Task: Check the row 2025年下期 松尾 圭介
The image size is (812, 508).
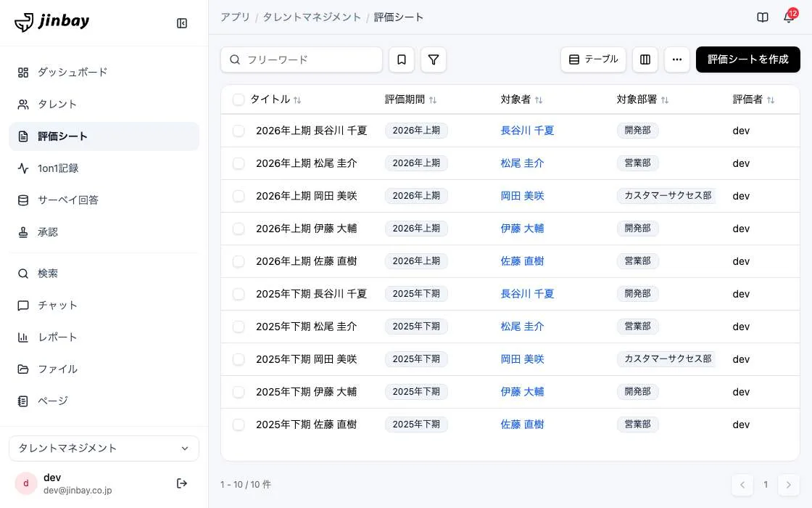Action: (x=239, y=327)
